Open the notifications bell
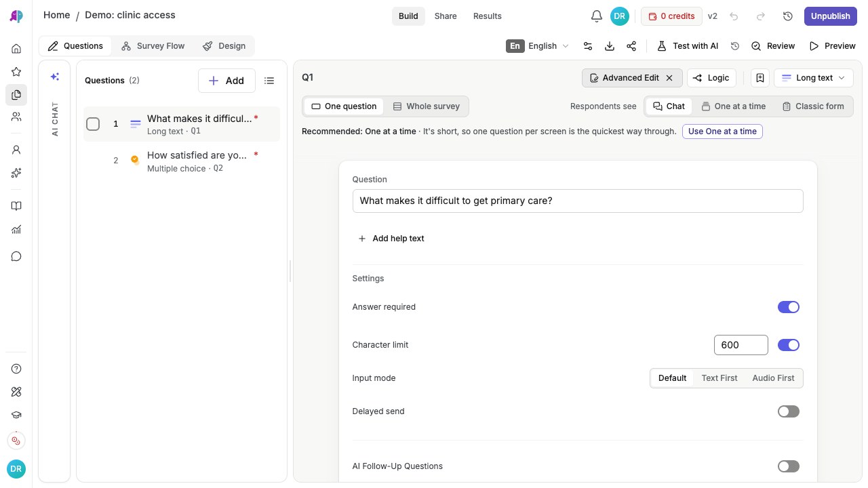Viewport: 868px width, 488px height. coord(597,16)
